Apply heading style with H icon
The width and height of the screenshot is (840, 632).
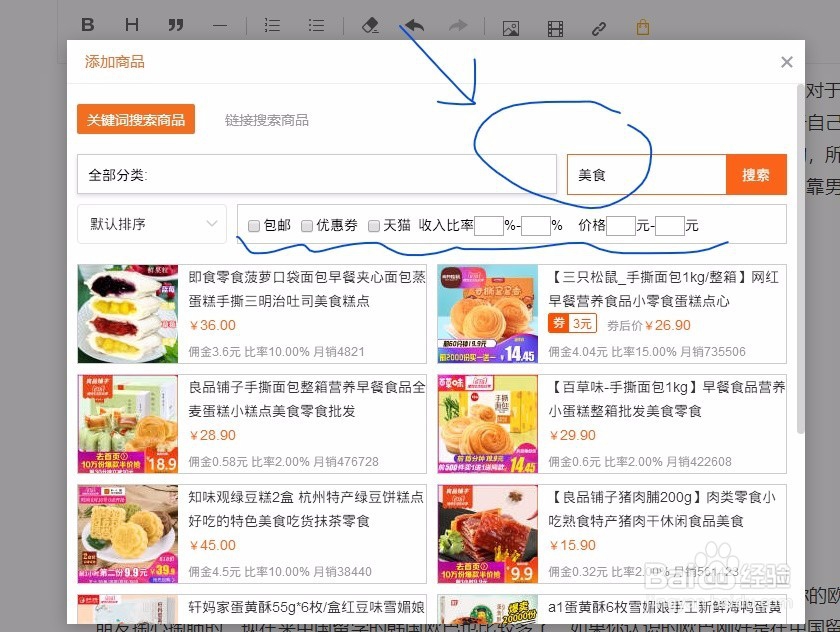(132, 25)
